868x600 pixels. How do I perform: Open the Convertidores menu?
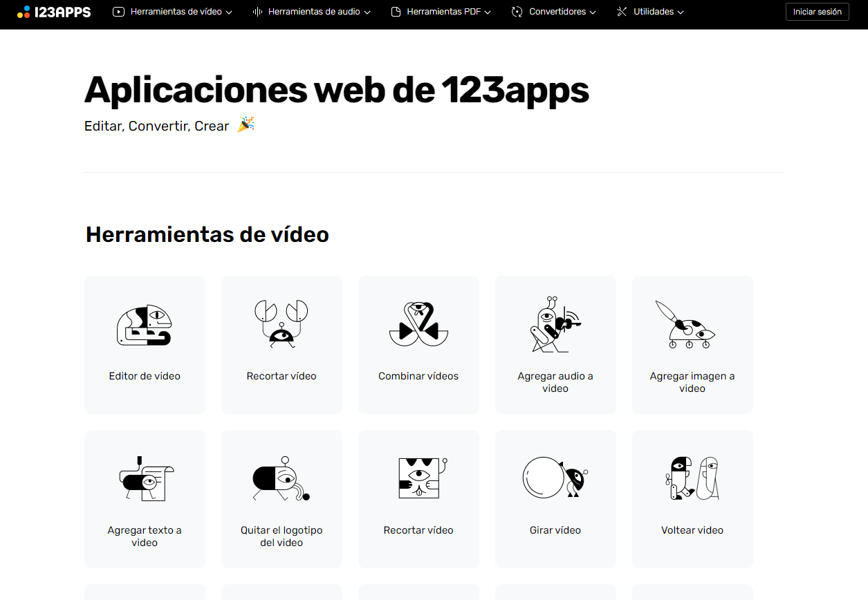pos(553,12)
